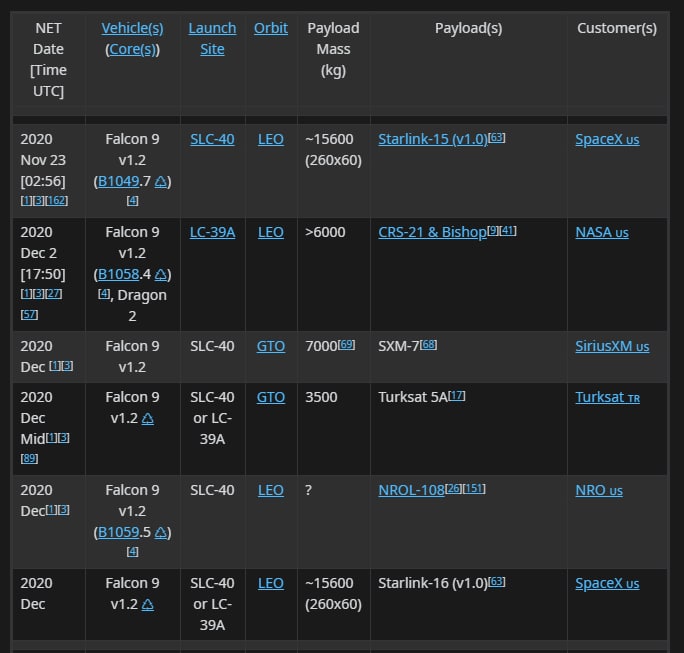Click the 'Payload(s)' column header

pyautogui.click(x=469, y=28)
